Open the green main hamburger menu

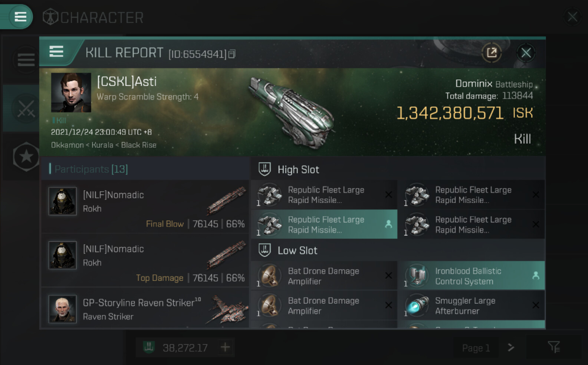click(20, 17)
